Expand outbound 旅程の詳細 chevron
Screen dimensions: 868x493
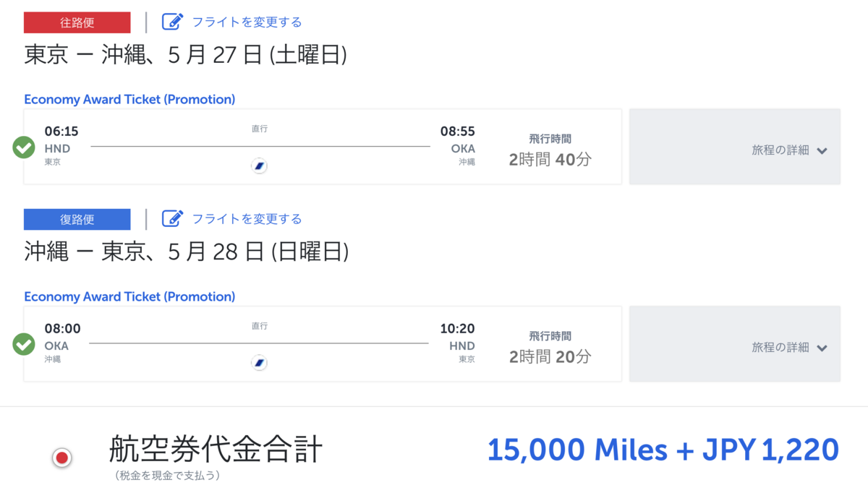[x=822, y=151]
